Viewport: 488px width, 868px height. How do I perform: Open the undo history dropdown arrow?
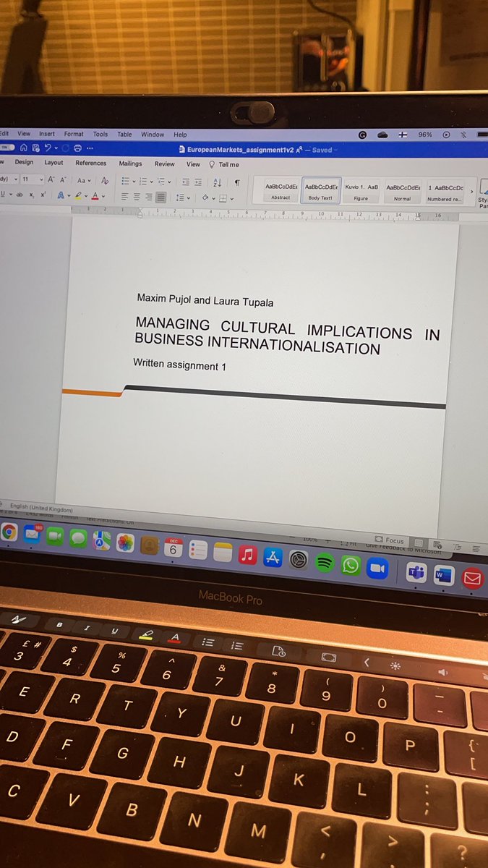point(56,148)
